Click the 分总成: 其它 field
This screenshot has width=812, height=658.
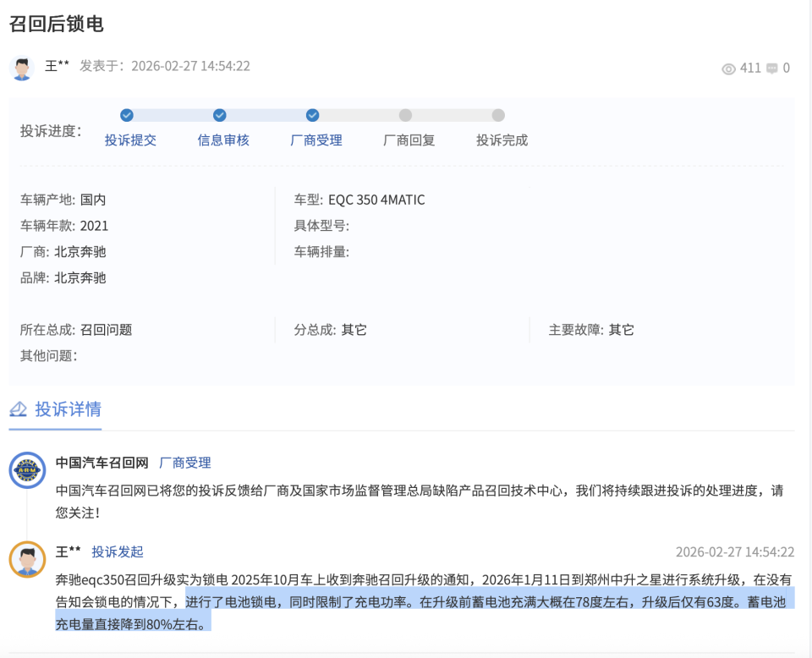point(331,330)
